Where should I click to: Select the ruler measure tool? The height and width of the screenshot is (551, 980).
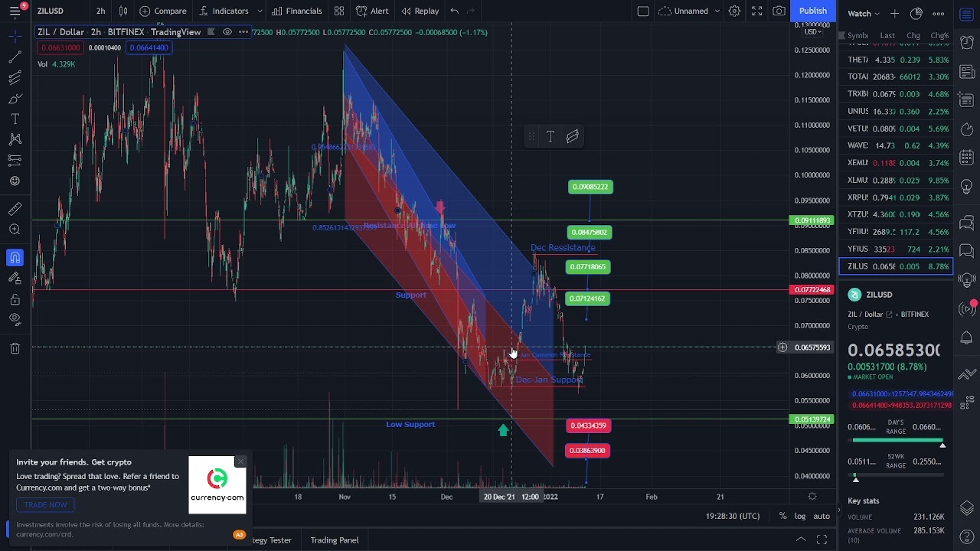(15, 209)
